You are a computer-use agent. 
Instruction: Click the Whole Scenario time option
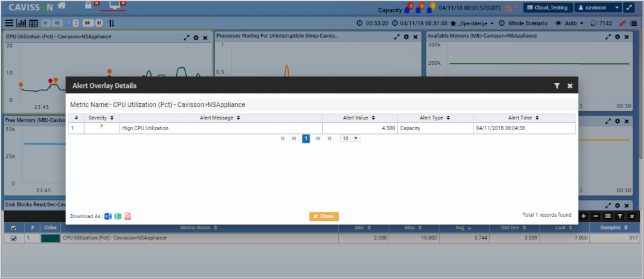[x=524, y=23]
